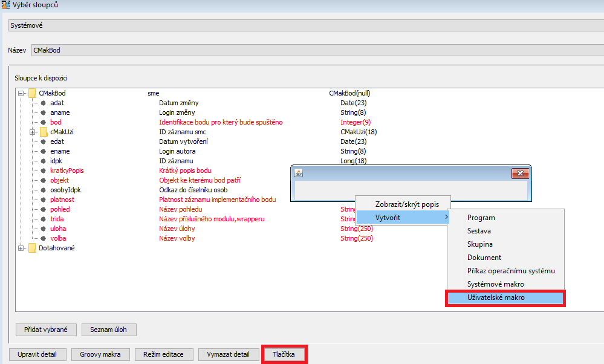
Task: Click the bullet icon beside kratkyPopis
Action: pyautogui.click(x=44, y=171)
